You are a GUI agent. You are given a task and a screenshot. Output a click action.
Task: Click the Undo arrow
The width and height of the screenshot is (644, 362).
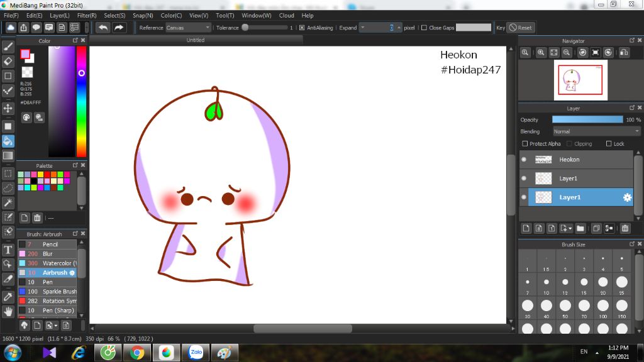(103, 28)
